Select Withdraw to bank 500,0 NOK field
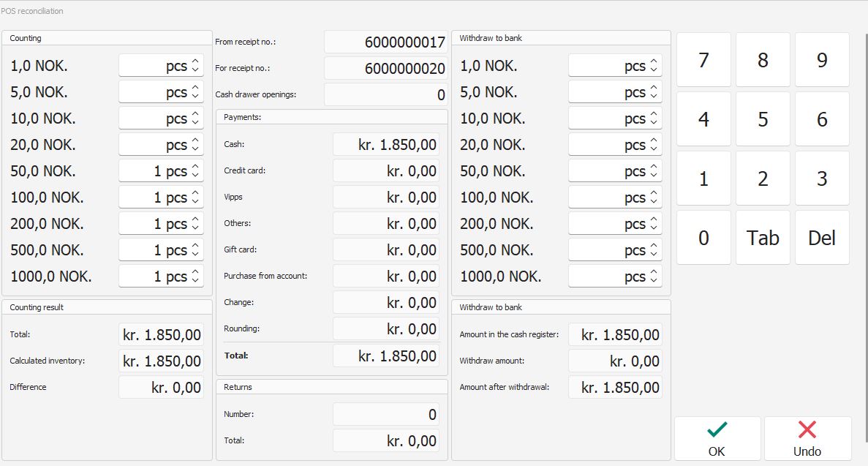 615,250
